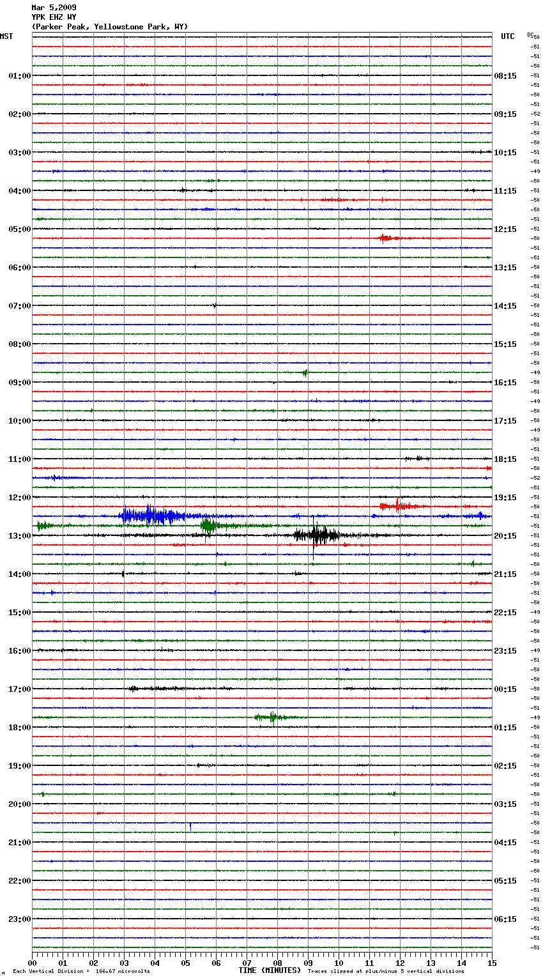The width and height of the screenshot is (543, 980).
Task: Click the "TIME (MINUTES)" axis title
Action: coord(270,970)
